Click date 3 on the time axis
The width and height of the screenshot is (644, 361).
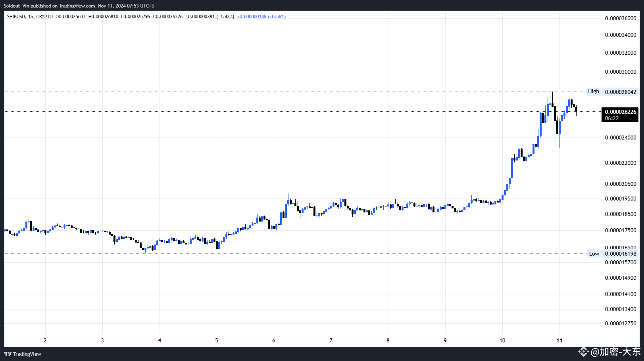pyautogui.click(x=102, y=340)
